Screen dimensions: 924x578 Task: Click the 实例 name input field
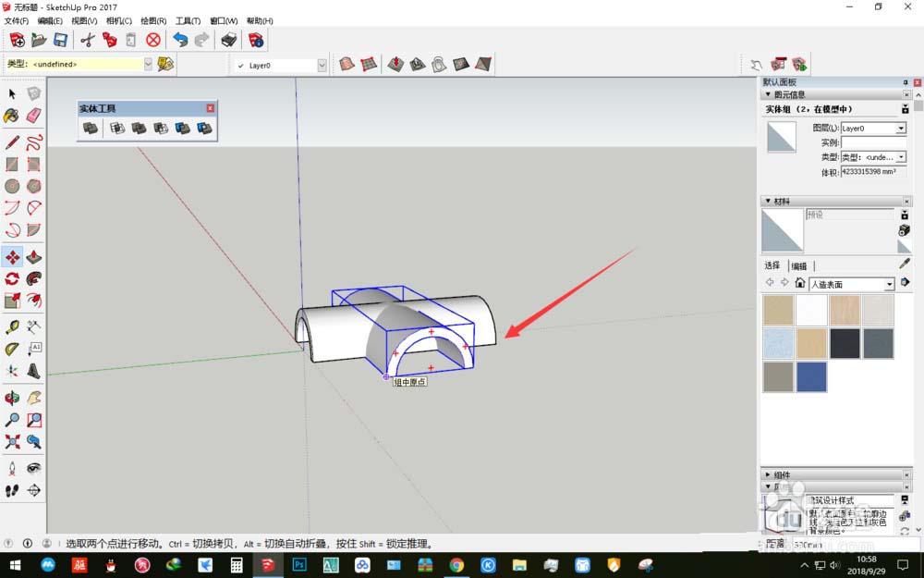[873, 143]
